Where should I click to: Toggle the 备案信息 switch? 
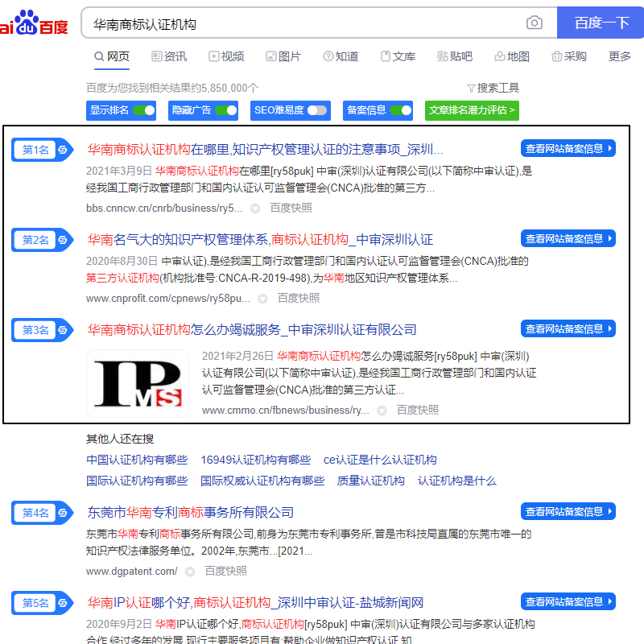coord(400,110)
